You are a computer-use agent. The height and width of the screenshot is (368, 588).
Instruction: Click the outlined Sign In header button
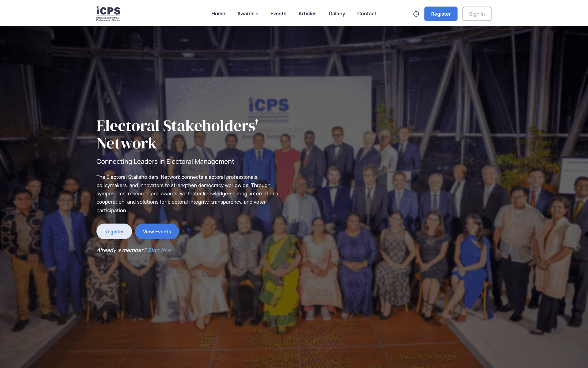(x=477, y=14)
